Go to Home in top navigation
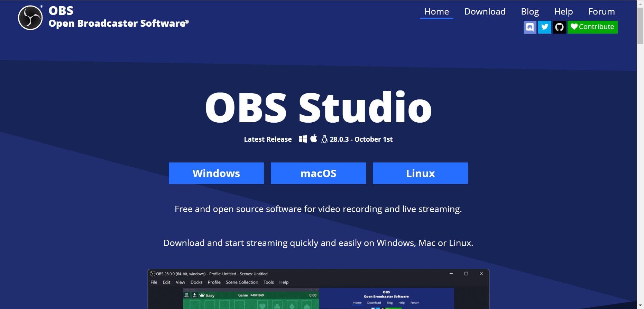The height and width of the screenshot is (309, 644). [x=436, y=12]
